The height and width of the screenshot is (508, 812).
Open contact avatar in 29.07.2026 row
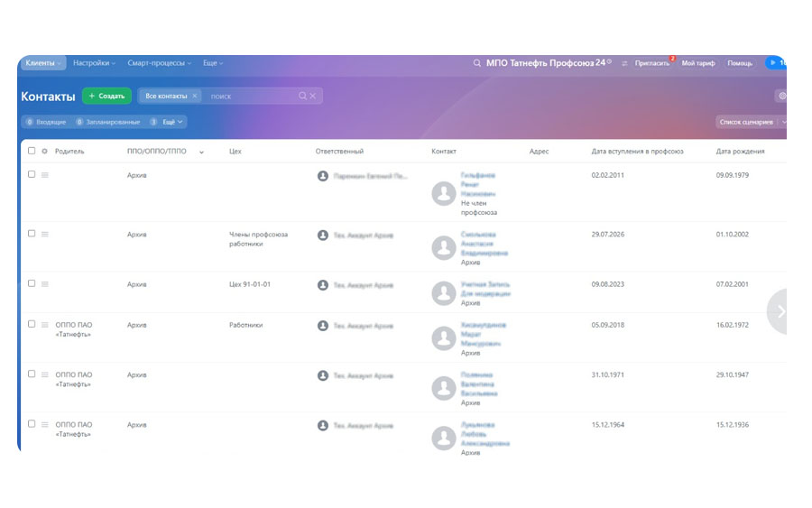pos(444,248)
